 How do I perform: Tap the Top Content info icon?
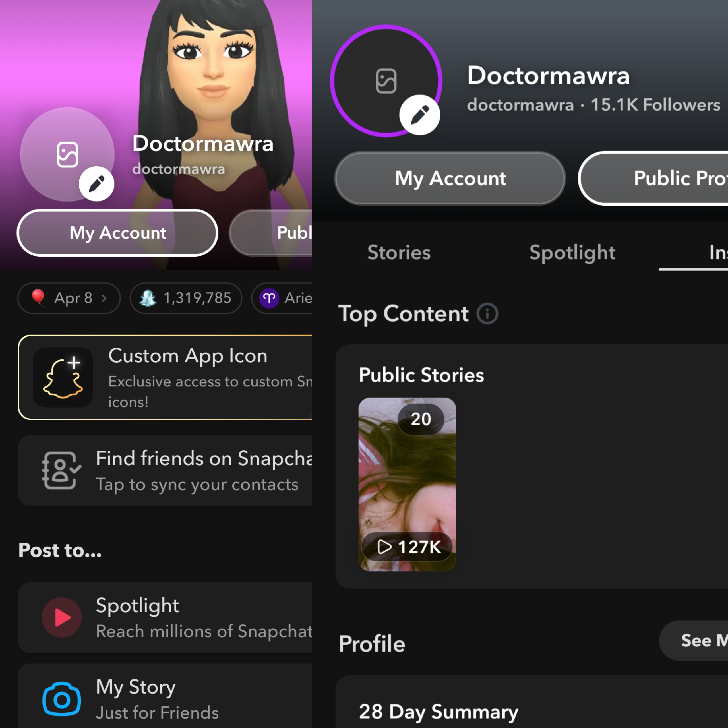click(487, 313)
